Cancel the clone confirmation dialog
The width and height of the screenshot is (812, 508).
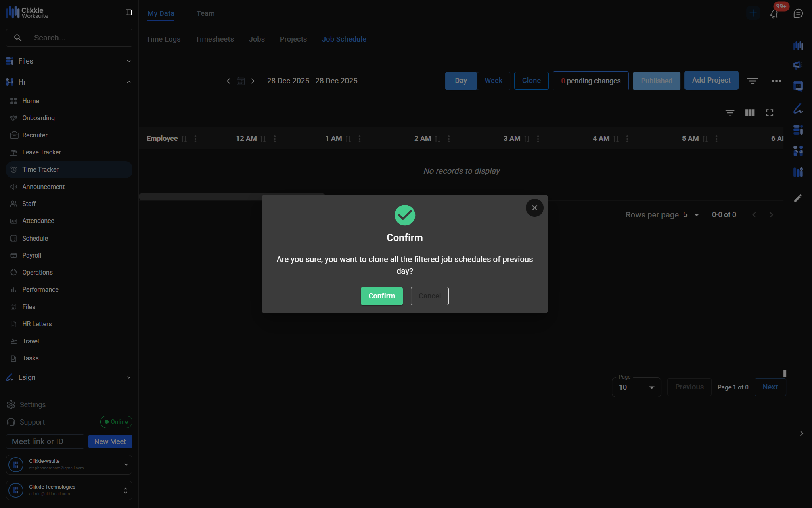(429, 296)
